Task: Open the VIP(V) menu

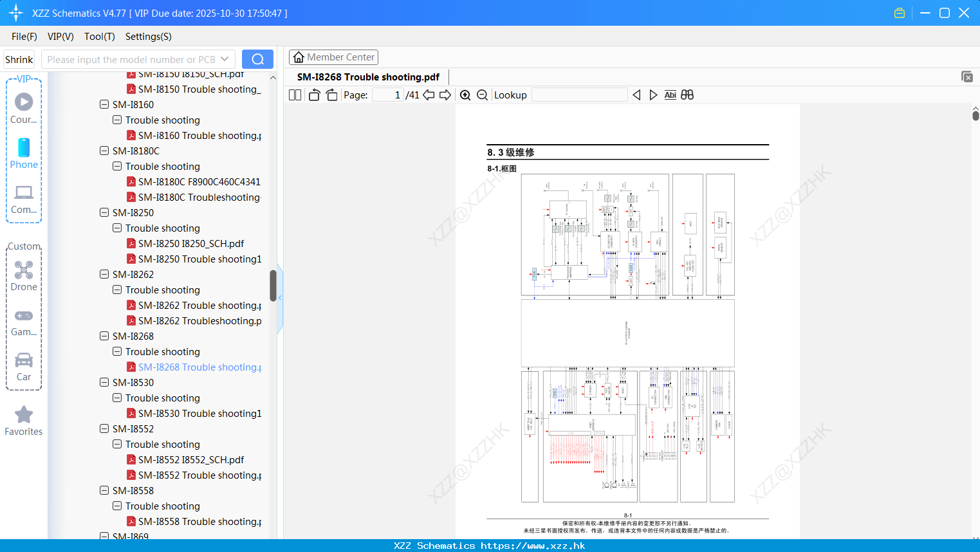Action: 60,37
